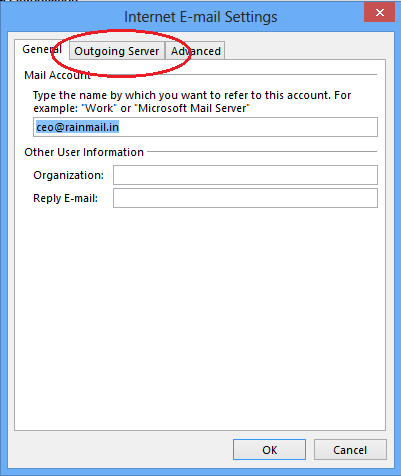Click the separator line beside Mail Account

click(234, 74)
